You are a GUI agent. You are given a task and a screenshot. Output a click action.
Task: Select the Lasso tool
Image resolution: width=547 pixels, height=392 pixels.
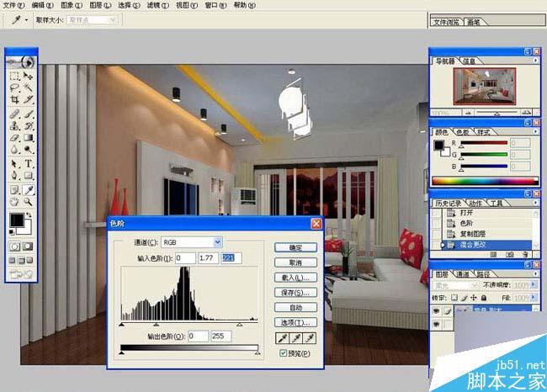click(x=14, y=87)
